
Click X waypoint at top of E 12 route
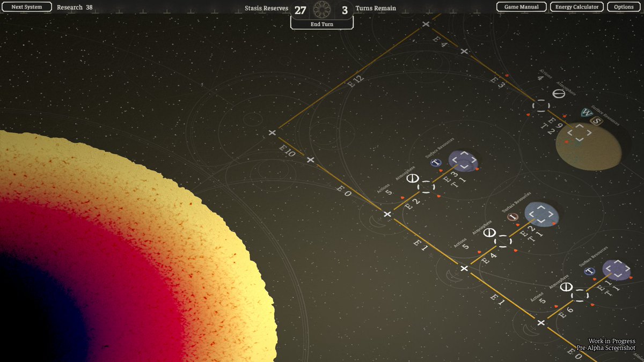(x=426, y=24)
